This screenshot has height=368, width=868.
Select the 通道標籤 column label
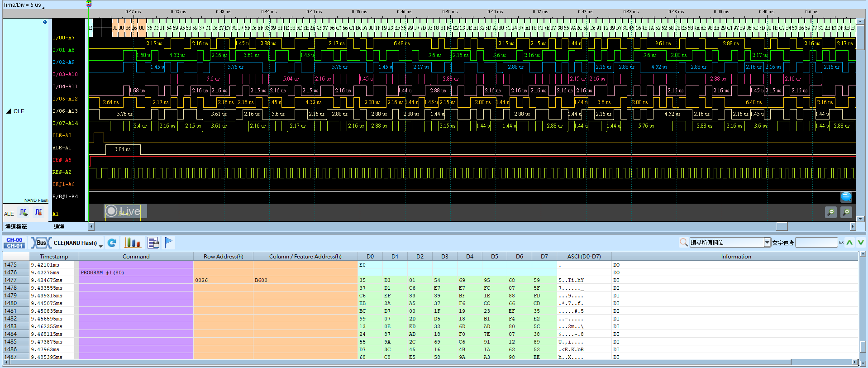click(16, 227)
